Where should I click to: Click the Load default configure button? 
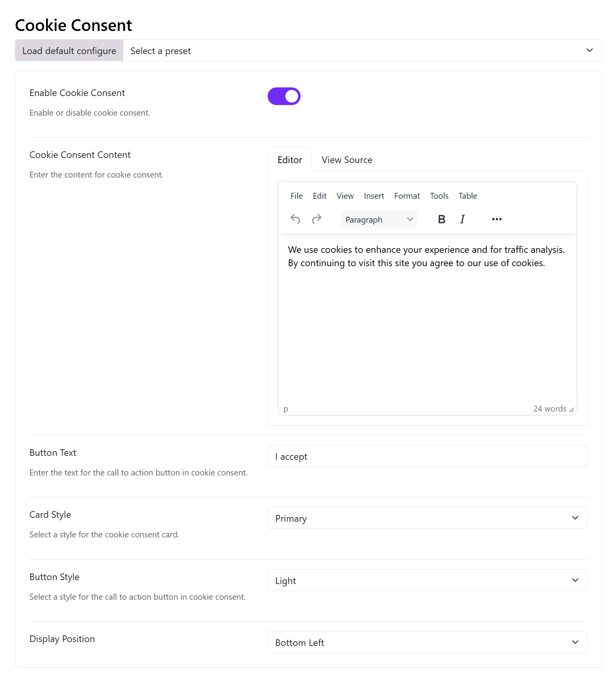(x=69, y=51)
